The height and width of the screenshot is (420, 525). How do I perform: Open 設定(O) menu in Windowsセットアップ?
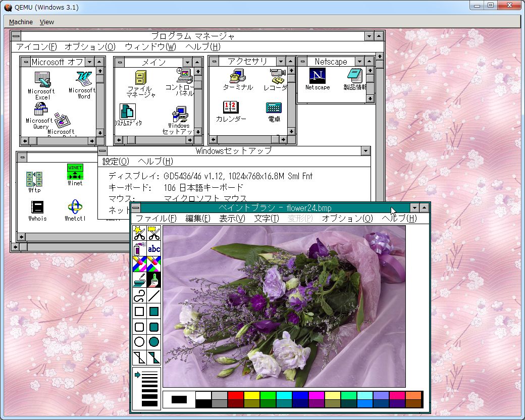116,162
